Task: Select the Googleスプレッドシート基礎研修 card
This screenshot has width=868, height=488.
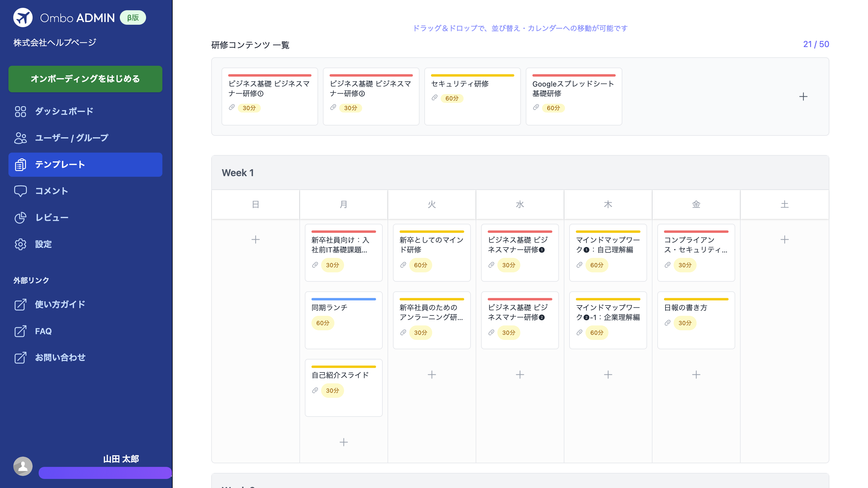Action: coord(574,96)
